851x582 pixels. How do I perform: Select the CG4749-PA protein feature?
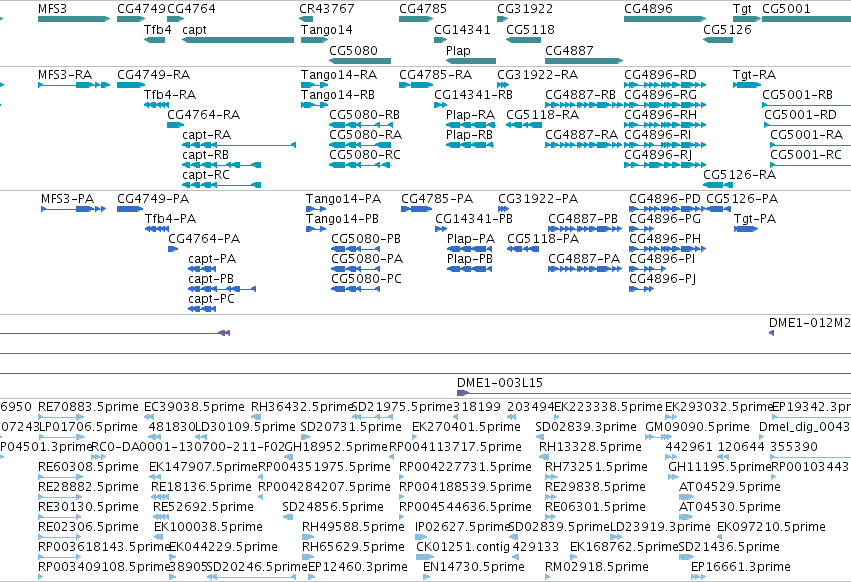(130, 209)
